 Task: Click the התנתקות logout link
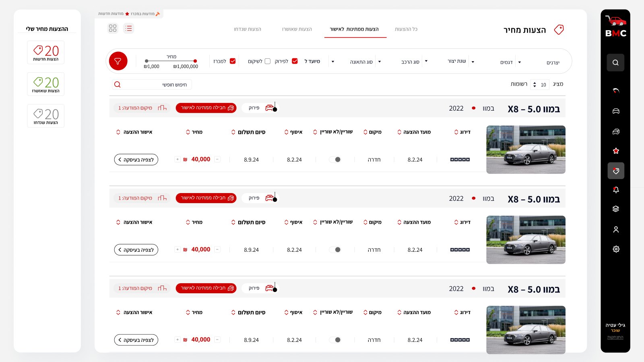[x=615, y=337]
